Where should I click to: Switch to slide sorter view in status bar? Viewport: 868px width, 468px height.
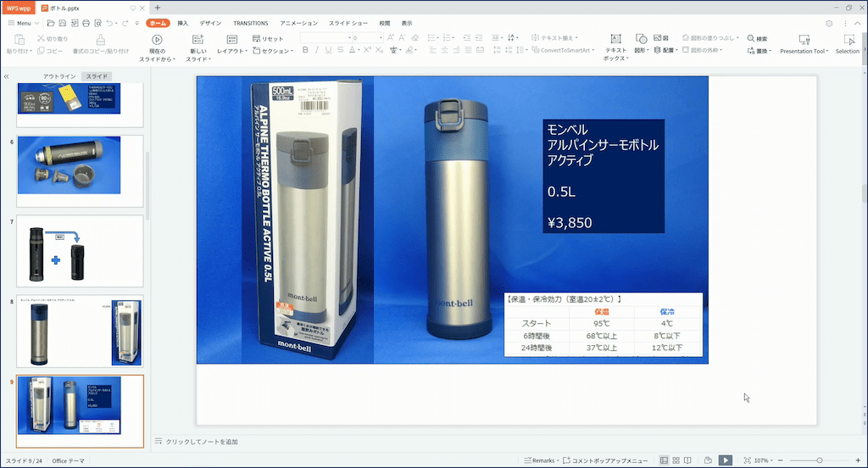tap(676, 460)
